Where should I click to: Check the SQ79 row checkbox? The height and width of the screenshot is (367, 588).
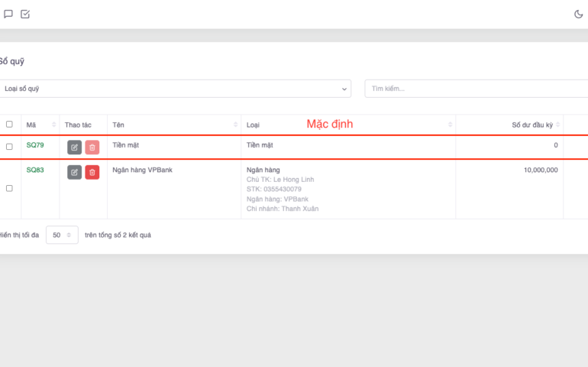[x=9, y=147]
